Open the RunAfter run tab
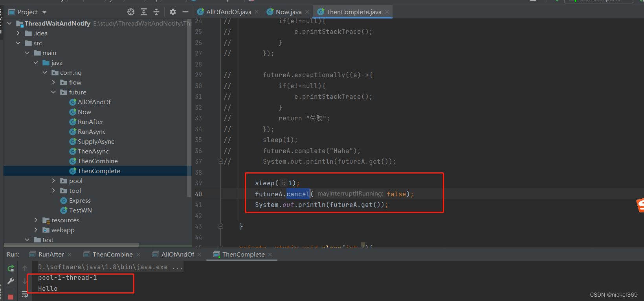The width and height of the screenshot is (644, 301). 51,255
